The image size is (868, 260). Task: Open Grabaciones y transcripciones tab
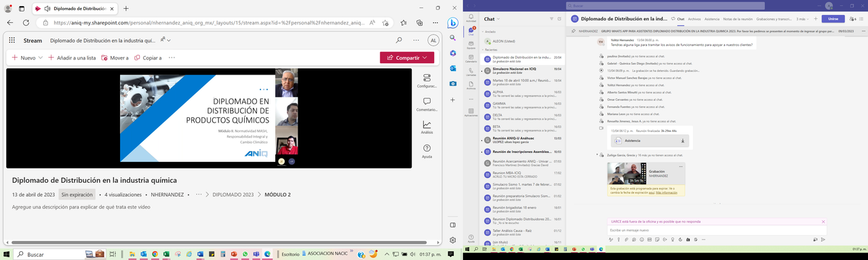point(774,19)
